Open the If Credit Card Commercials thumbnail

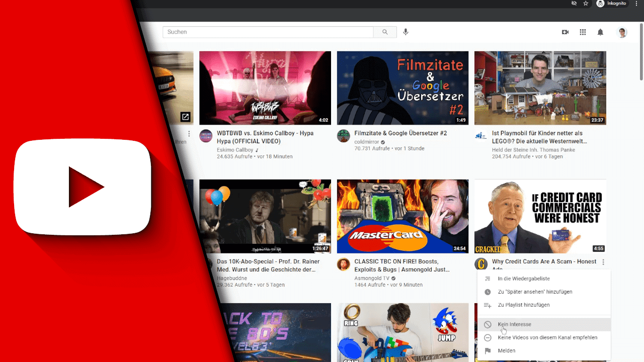pyautogui.click(x=540, y=216)
